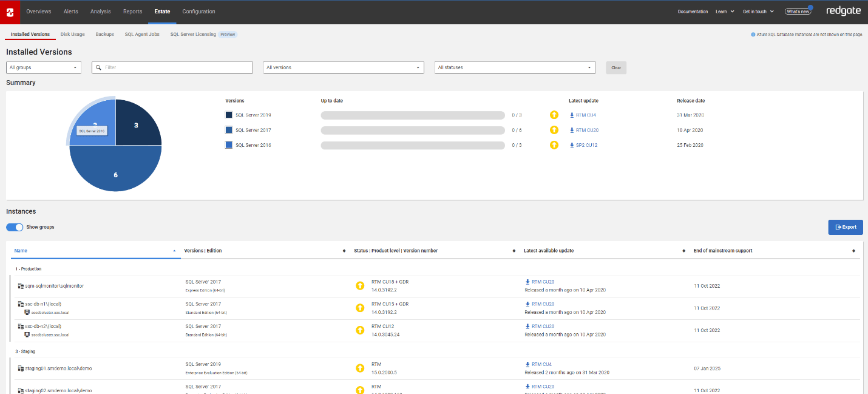This screenshot has width=868, height=394.
Task: Click the yellow update arrow for SQL Server 2017 summary
Action: click(x=554, y=130)
